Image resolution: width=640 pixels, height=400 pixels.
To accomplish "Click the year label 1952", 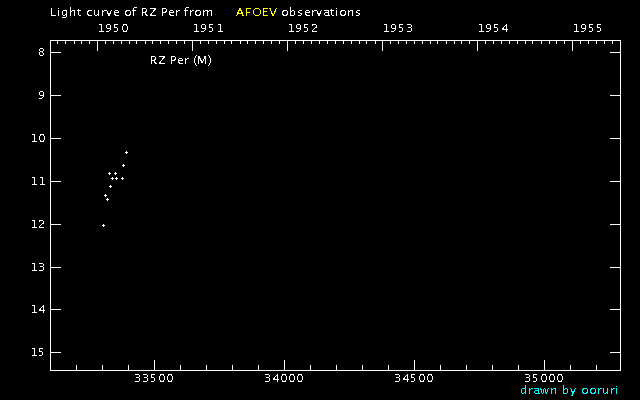I will point(303,28).
